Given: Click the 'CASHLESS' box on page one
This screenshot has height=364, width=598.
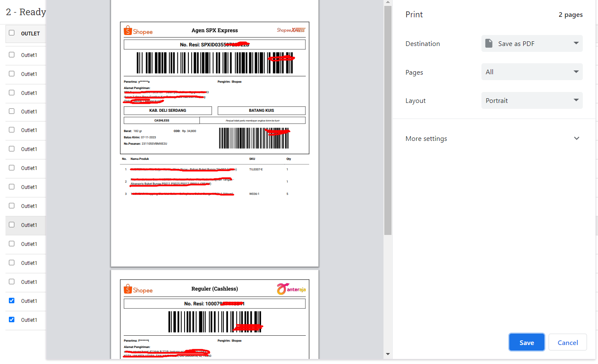Looking at the screenshot, I should pos(162,121).
